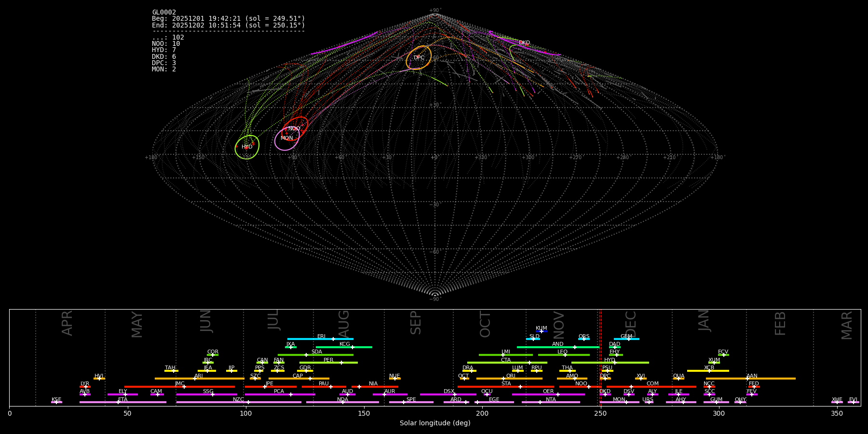Click the 'HYD: 7' count entry

pyautogui.click(x=164, y=50)
